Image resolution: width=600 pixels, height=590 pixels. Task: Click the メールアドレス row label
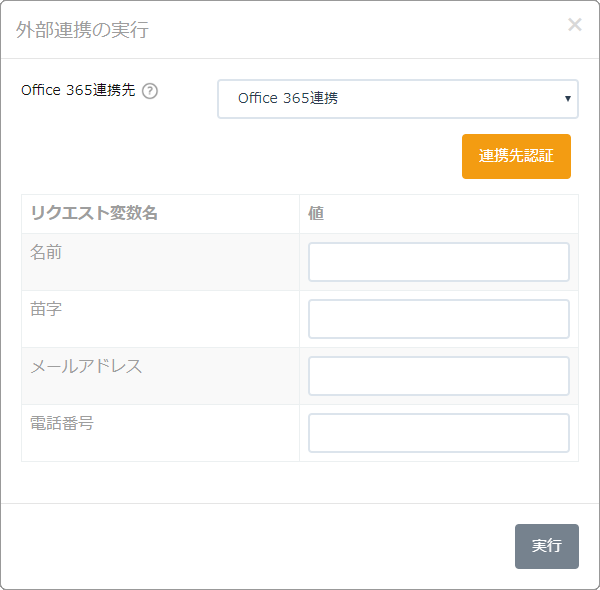(x=86, y=366)
